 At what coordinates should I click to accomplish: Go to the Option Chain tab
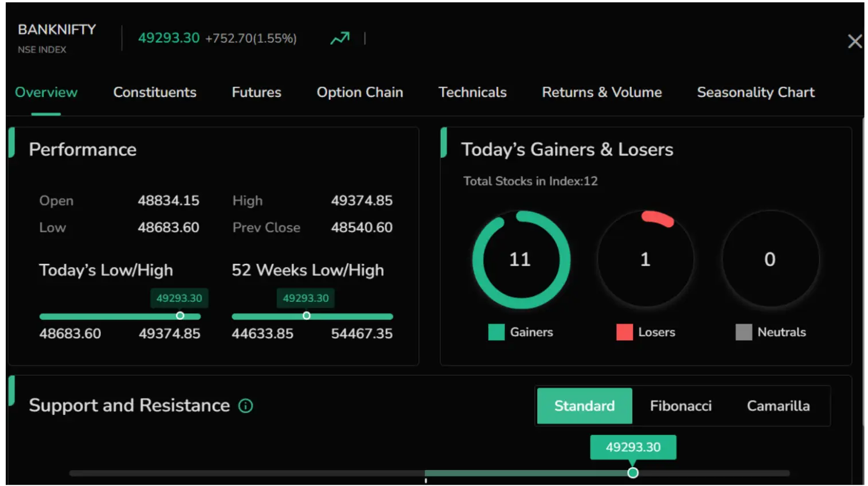coord(360,92)
